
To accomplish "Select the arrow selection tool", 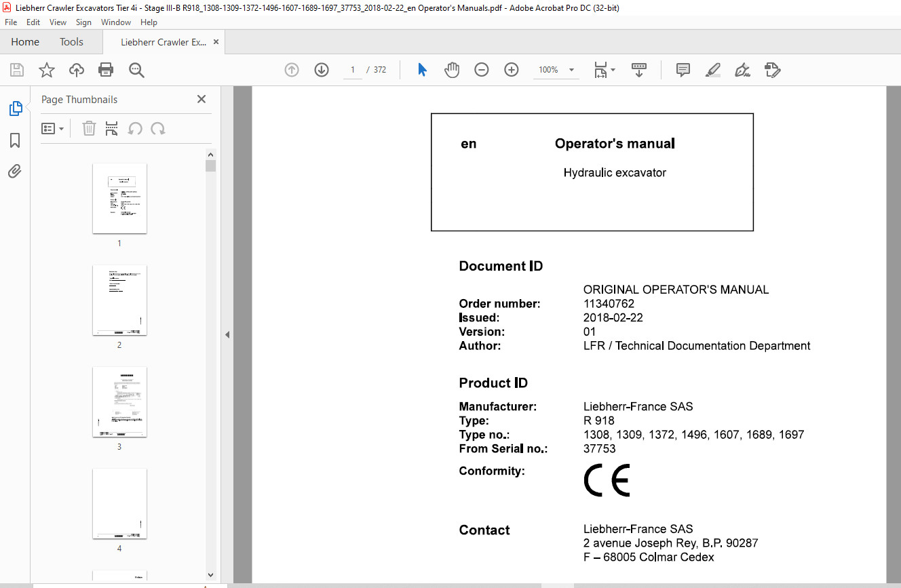I will tap(422, 70).
